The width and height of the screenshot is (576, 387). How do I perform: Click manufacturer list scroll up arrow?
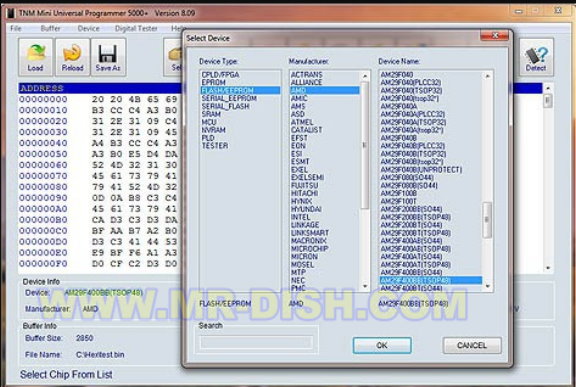click(365, 76)
